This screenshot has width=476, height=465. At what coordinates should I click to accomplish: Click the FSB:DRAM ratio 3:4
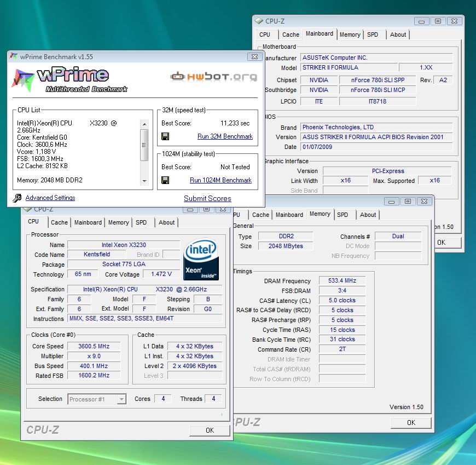342,290
